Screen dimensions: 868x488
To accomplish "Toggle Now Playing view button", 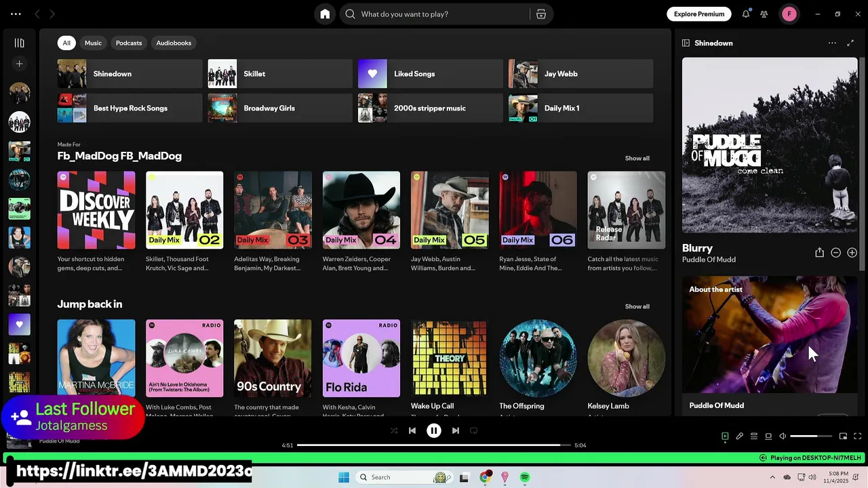I will [x=725, y=436].
